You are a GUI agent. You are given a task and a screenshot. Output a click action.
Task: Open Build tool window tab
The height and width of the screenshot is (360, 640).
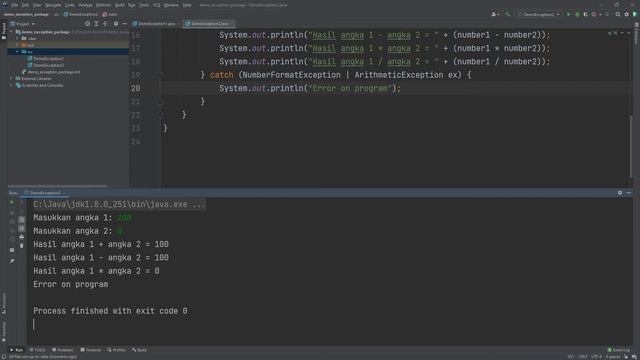tap(139, 350)
